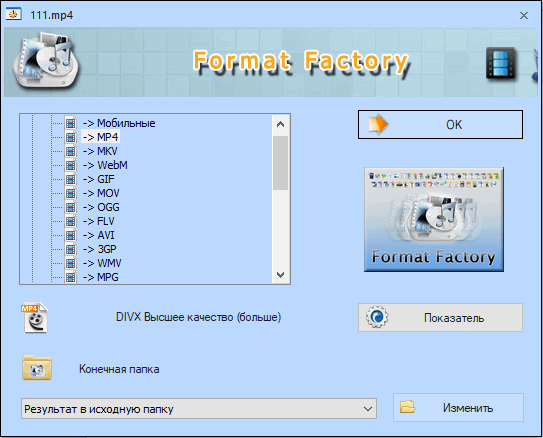The width and height of the screenshot is (543, 438).
Task: Click the film strip icon in banner
Action: (x=501, y=63)
